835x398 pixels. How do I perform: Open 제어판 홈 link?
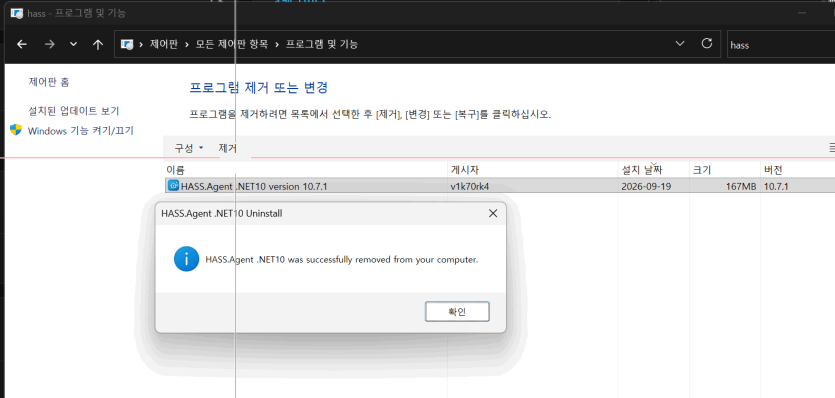[x=49, y=82]
